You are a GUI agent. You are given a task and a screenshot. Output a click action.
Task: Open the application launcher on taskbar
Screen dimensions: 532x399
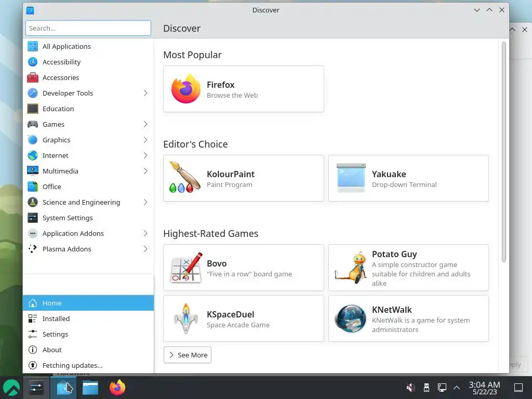click(x=11, y=388)
